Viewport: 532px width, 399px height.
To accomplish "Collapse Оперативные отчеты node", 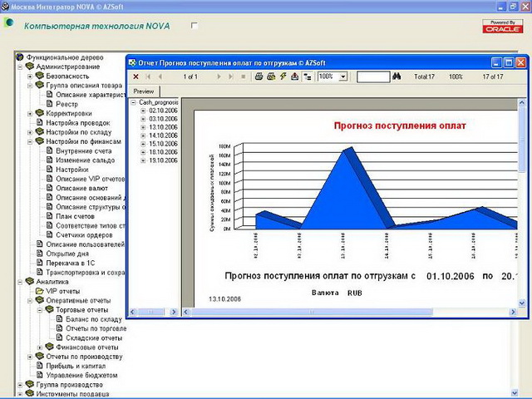I will click(30, 301).
